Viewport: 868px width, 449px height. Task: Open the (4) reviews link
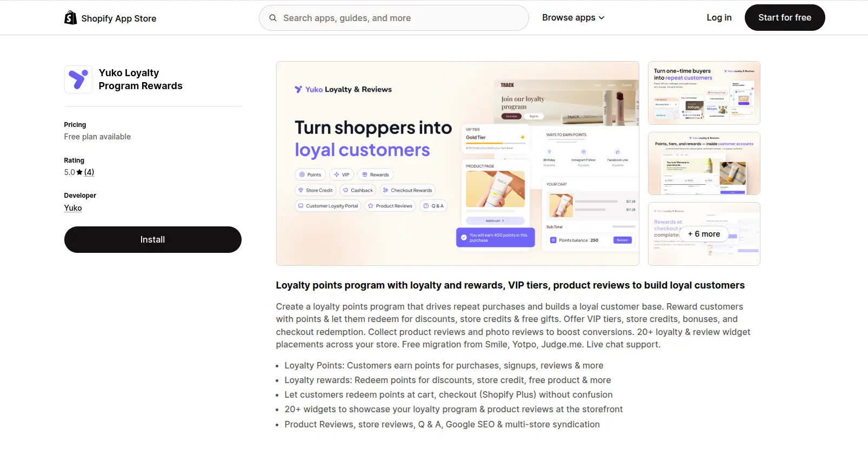coord(89,172)
